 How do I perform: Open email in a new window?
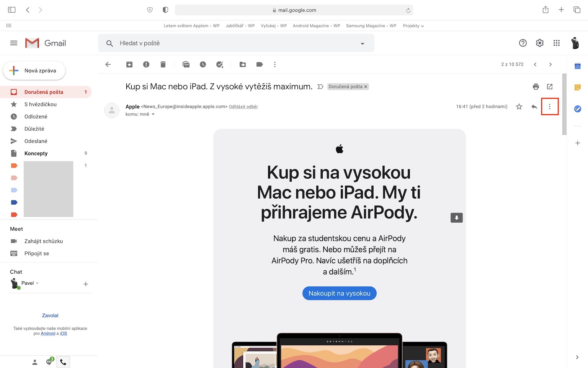click(x=550, y=87)
